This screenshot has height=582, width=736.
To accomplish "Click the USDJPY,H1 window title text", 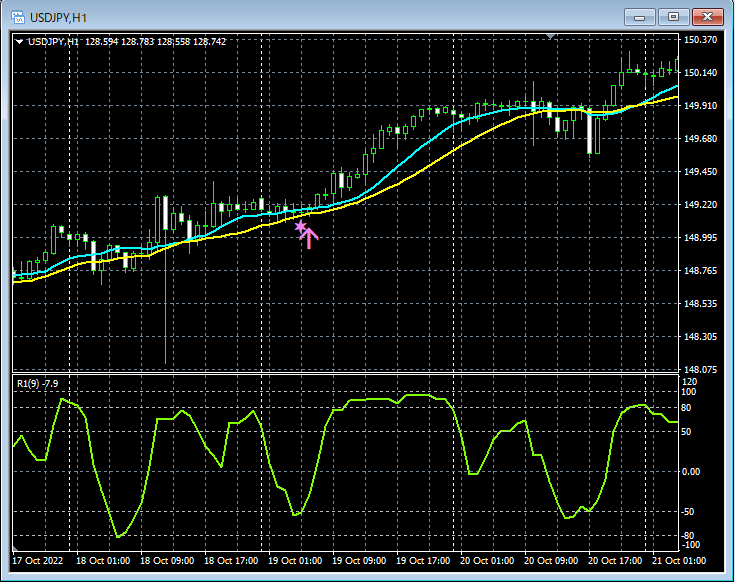I will tap(58, 18).
